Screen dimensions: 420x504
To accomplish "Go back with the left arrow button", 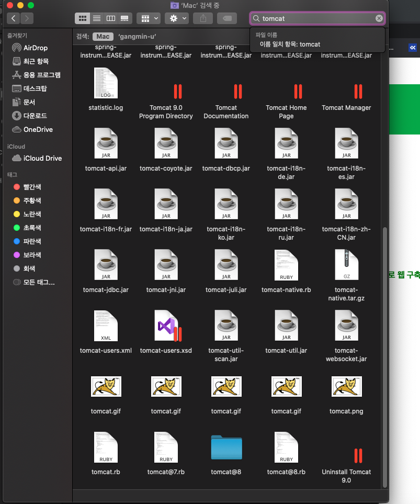I will tap(13, 18).
